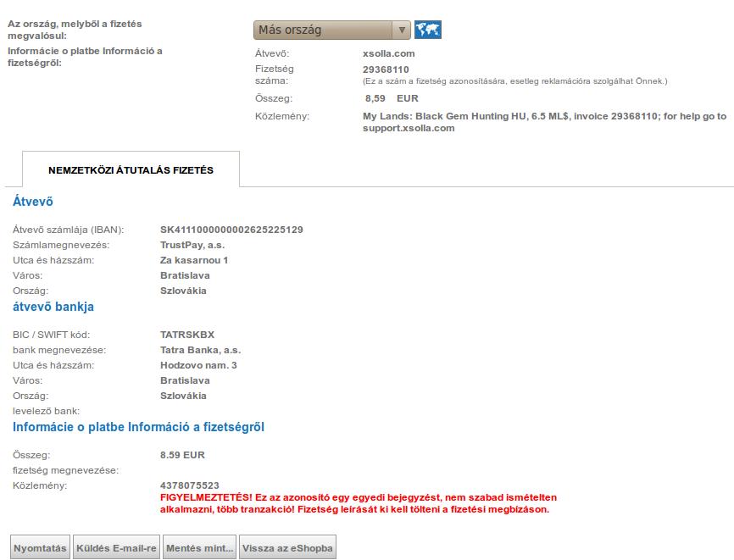Click the blue 'Átvevő' section heading
The height and width of the screenshot is (560, 734).
coord(33,202)
